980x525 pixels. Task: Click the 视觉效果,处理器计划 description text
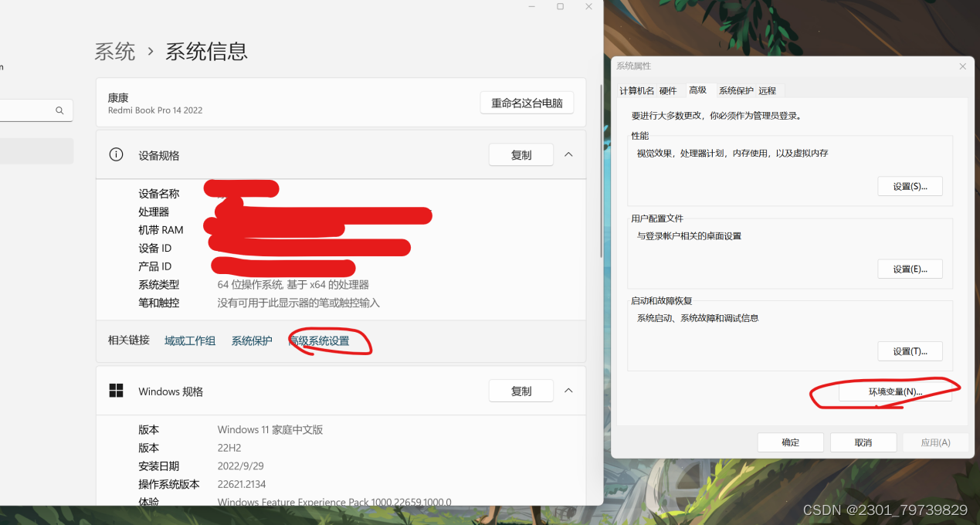pos(732,153)
